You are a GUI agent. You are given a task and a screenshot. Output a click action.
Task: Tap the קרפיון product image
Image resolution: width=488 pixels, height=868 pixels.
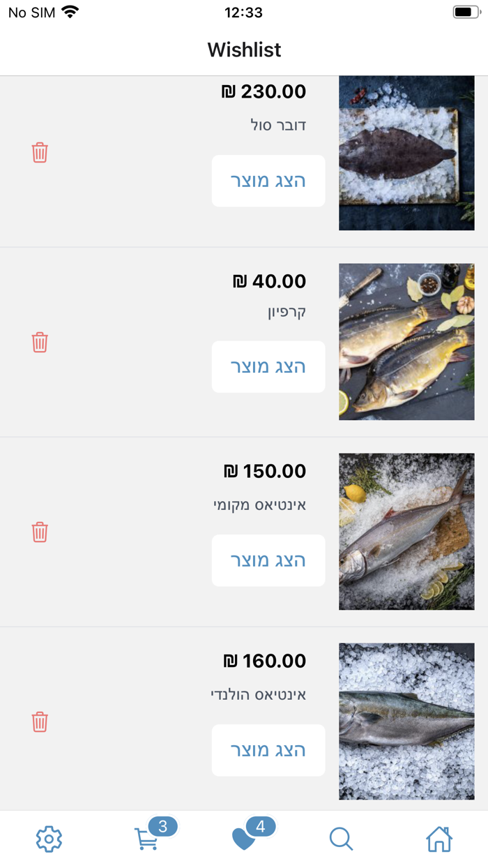pyautogui.click(x=406, y=342)
